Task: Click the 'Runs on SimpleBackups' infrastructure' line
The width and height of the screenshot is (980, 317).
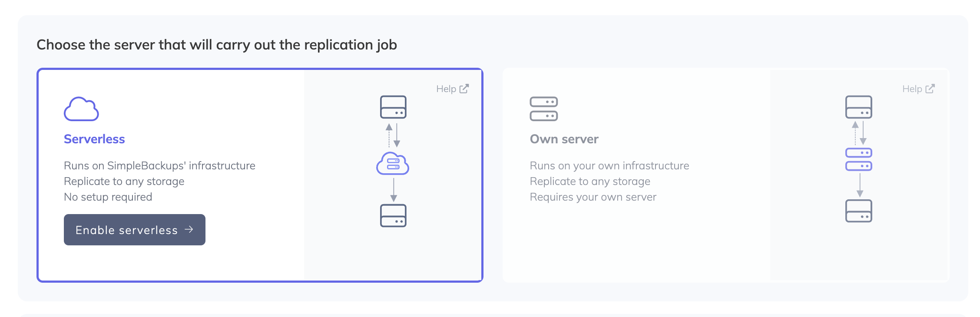Action: [159, 166]
